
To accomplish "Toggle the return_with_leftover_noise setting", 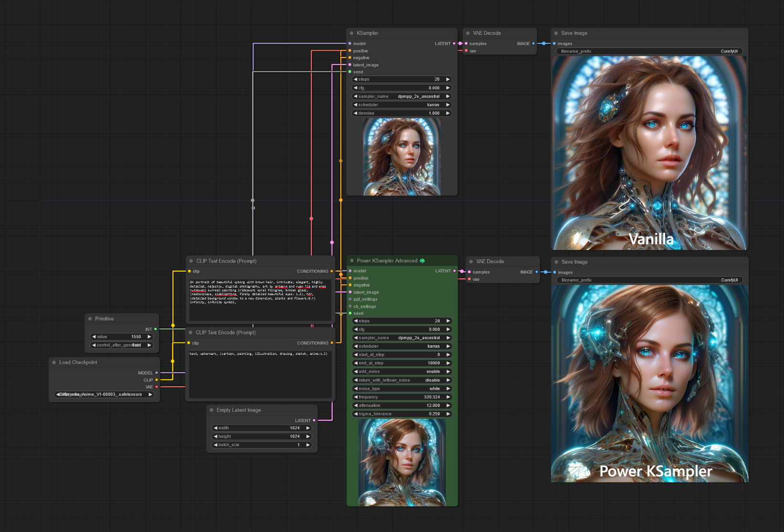I will coord(402,380).
